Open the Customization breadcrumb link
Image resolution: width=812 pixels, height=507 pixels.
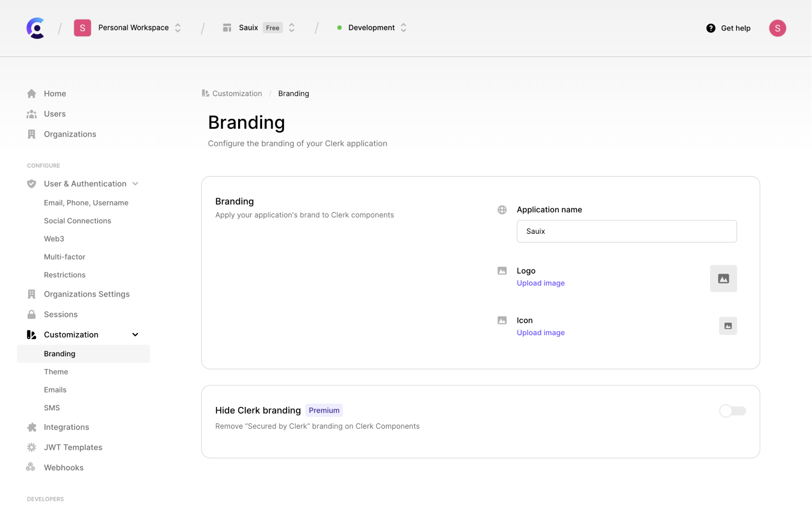(x=237, y=93)
